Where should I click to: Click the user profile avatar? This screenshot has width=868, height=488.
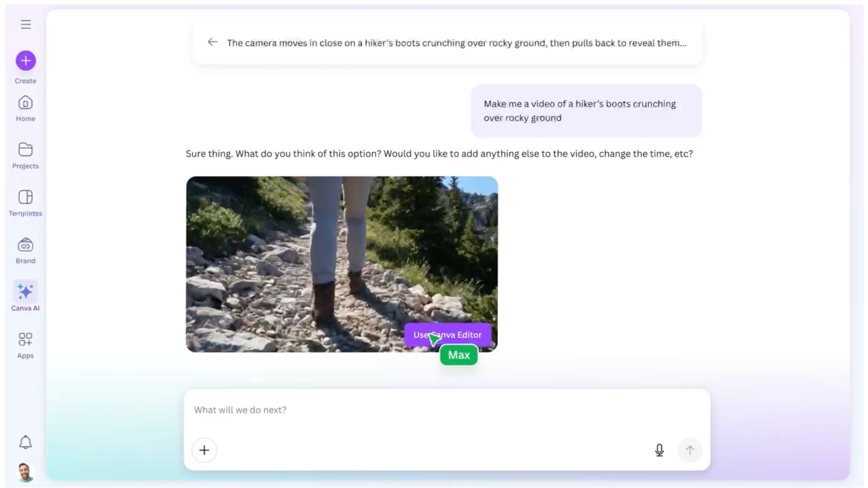(x=25, y=472)
